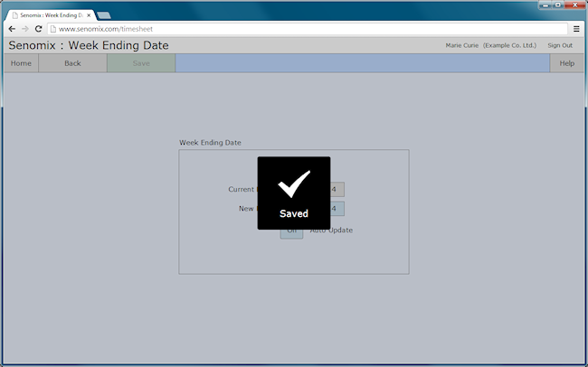Open Help from the toolbar
Image resolution: width=588 pixels, height=367 pixels.
tap(566, 63)
